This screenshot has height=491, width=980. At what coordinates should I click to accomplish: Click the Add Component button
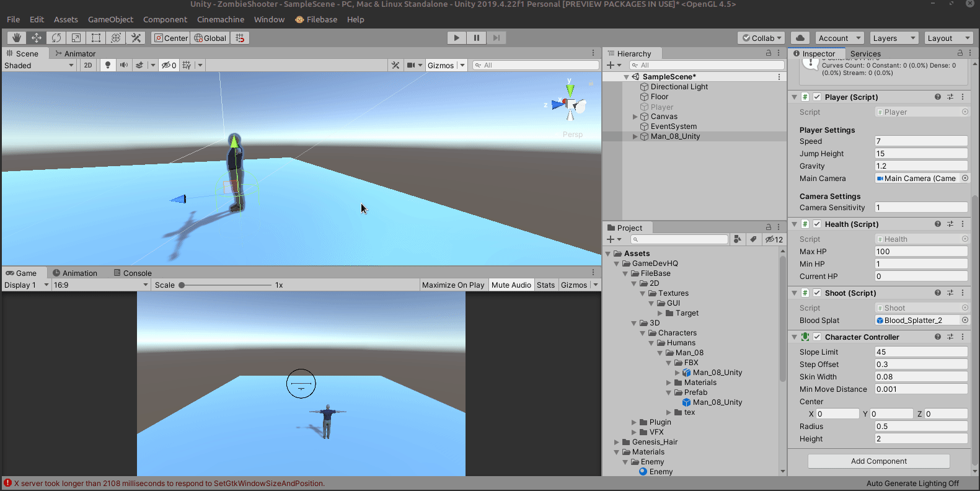tap(878, 461)
